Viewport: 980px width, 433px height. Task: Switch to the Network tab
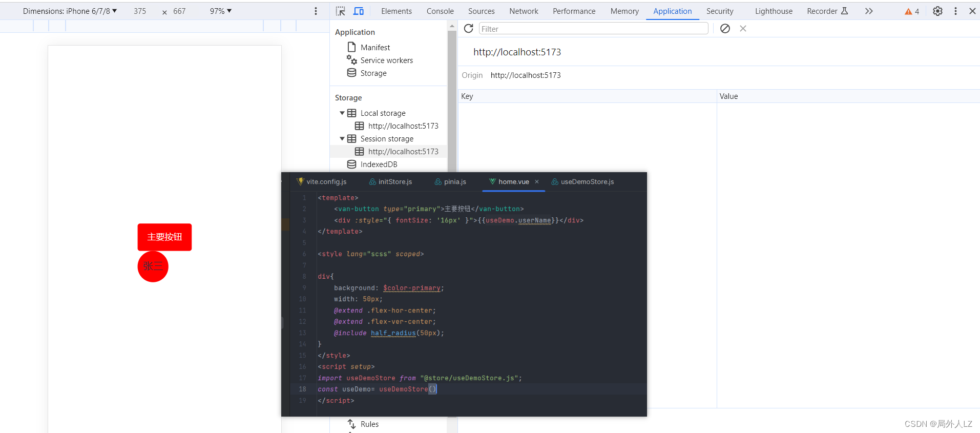pos(523,11)
